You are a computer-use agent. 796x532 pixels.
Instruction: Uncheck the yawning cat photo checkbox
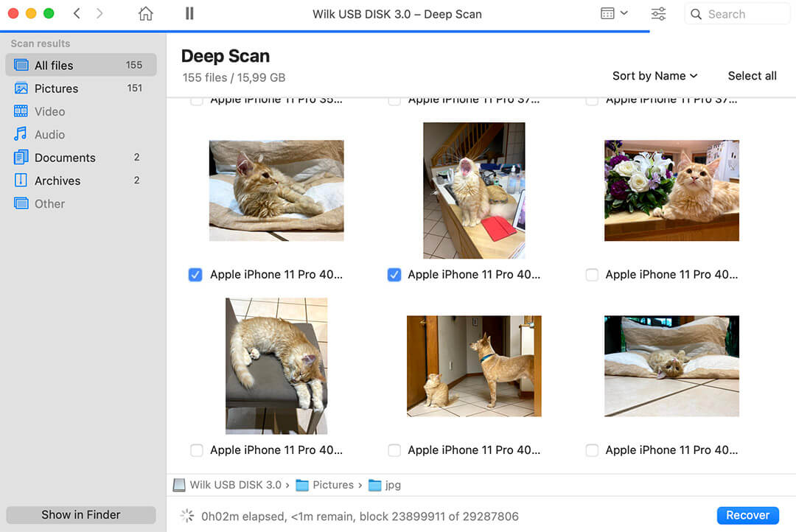point(394,275)
